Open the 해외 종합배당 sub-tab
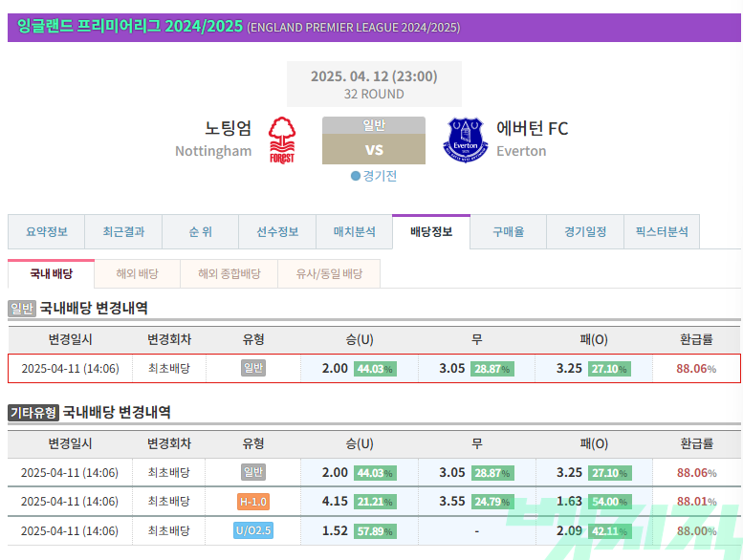The width and height of the screenshot is (743, 560). [229, 273]
